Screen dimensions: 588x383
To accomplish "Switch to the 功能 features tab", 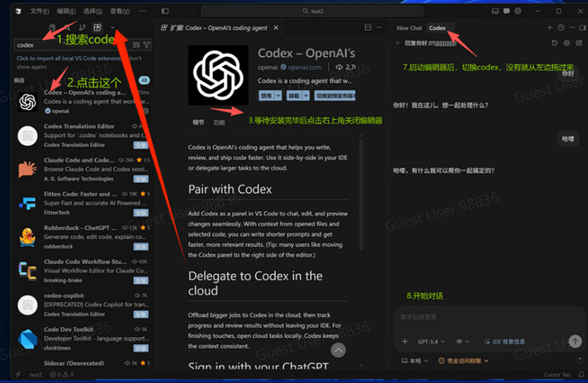I will [219, 123].
